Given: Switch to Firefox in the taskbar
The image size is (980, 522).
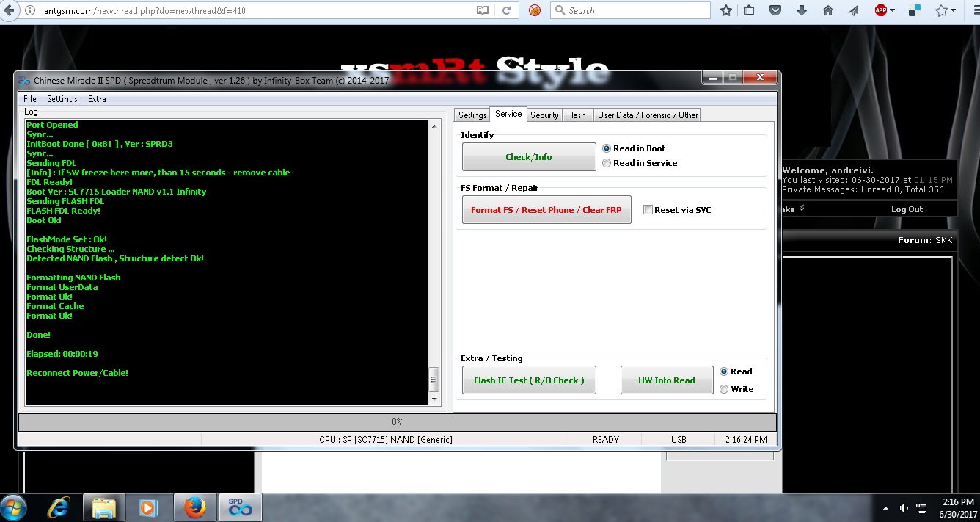Looking at the screenshot, I should 194,507.
